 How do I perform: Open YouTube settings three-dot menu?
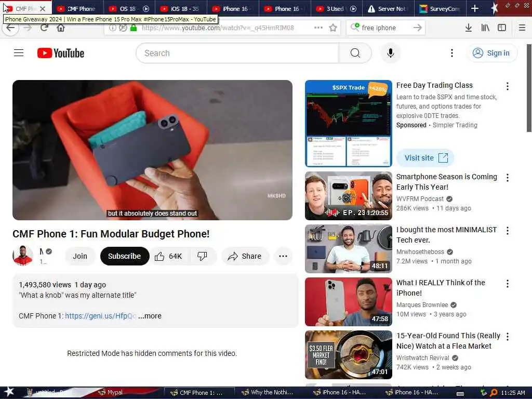[451, 53]
